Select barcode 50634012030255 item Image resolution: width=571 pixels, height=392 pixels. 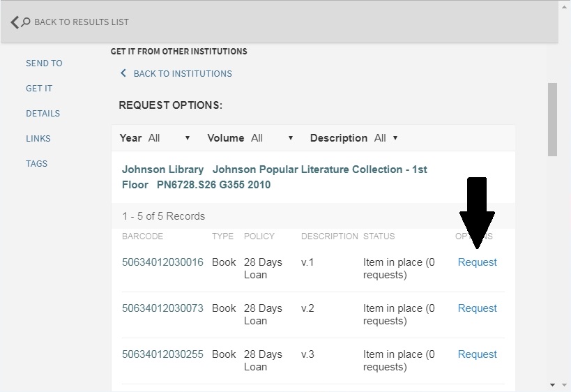click(x=162, y=354)
